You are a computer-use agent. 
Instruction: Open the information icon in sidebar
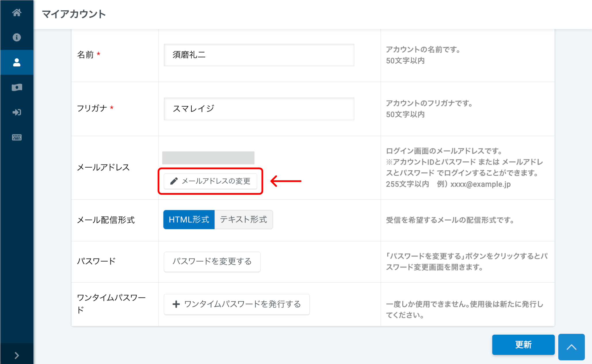(x=17, y=37)
